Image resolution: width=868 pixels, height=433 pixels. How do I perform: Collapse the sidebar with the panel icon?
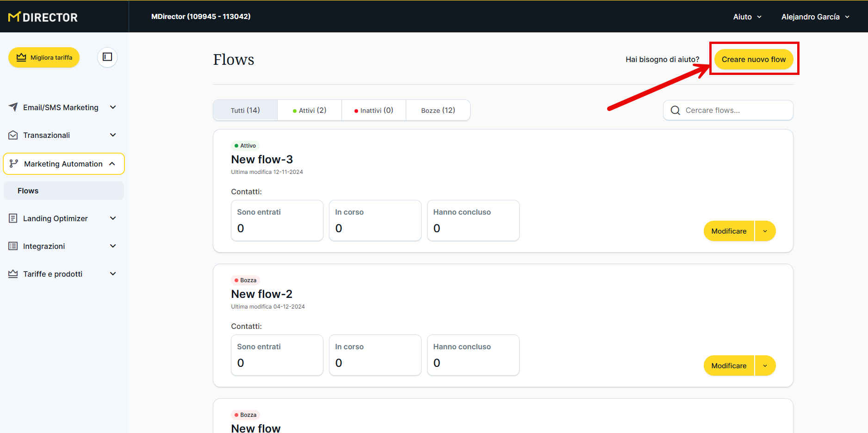pyautogui.click(x=107, y=57)
